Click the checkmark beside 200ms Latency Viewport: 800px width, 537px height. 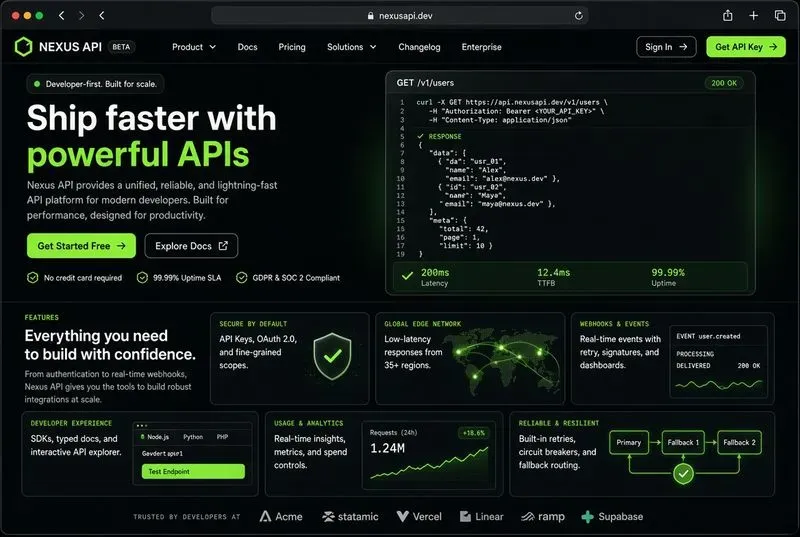(407, 276)
